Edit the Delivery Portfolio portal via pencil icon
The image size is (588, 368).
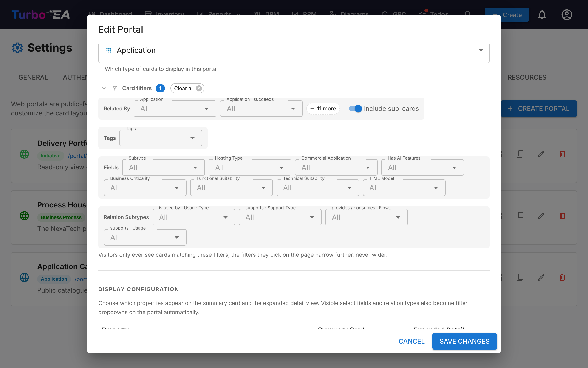541,154
